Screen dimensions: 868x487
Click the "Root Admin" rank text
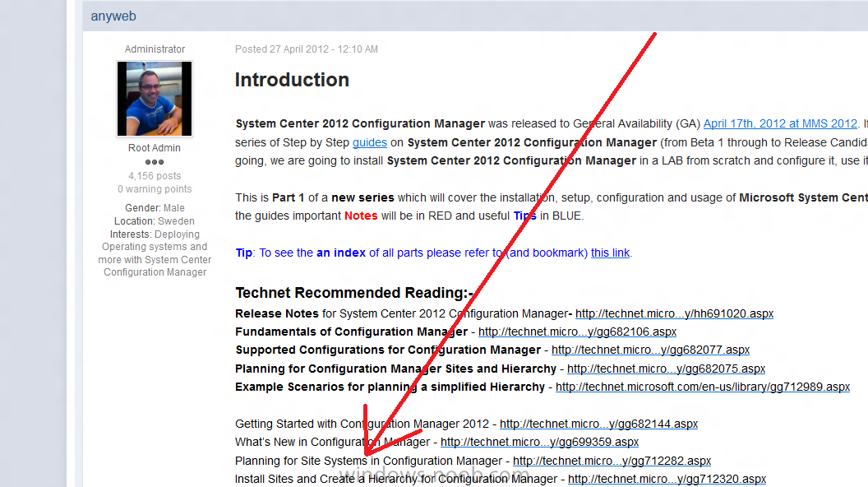click(155, 148)
